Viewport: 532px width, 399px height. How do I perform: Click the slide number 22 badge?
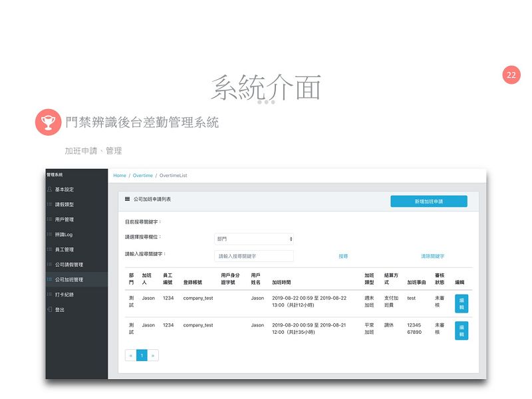tap(511, 74)
